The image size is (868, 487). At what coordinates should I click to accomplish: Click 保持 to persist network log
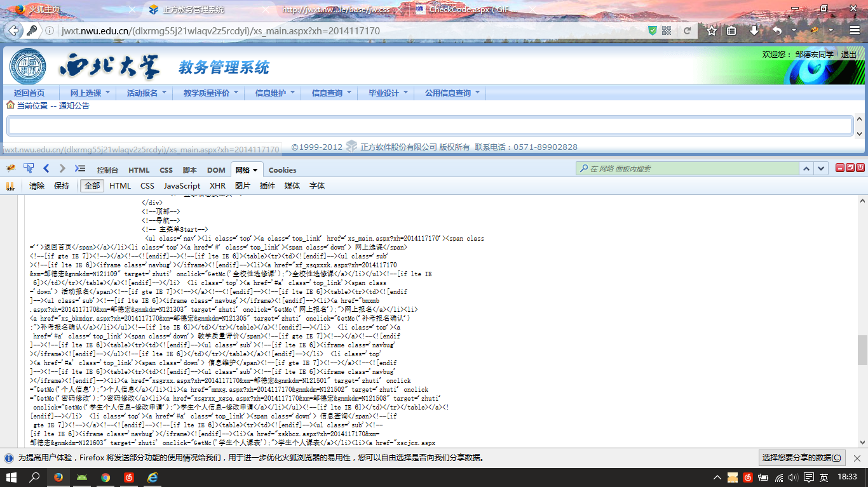(62, 186)
